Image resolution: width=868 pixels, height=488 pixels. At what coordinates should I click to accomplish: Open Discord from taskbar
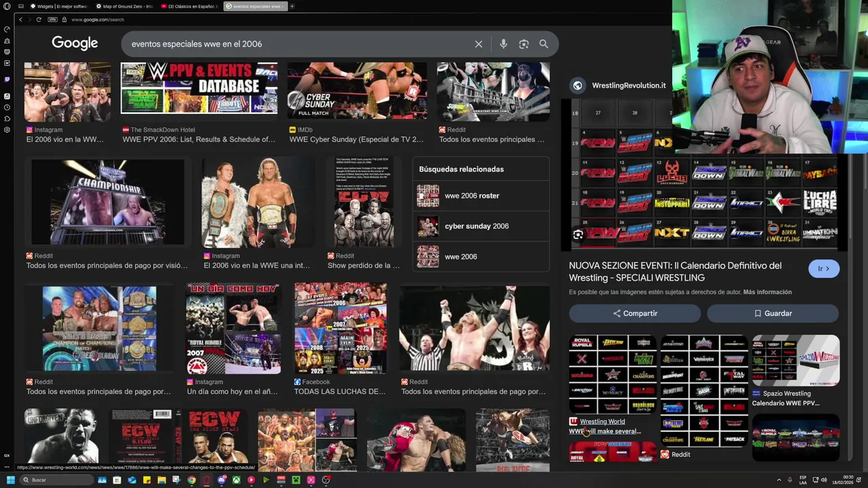click(x=221, y=480)
